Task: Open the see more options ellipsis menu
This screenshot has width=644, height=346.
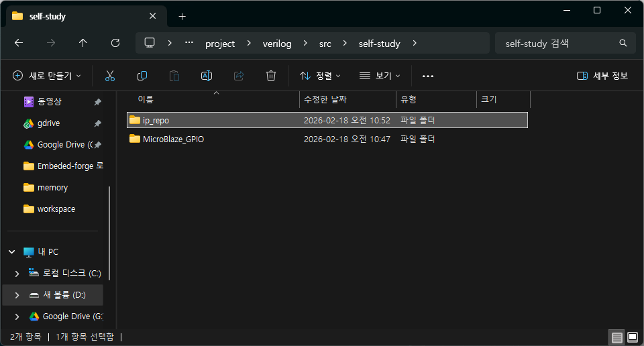Action: [428, 76]
